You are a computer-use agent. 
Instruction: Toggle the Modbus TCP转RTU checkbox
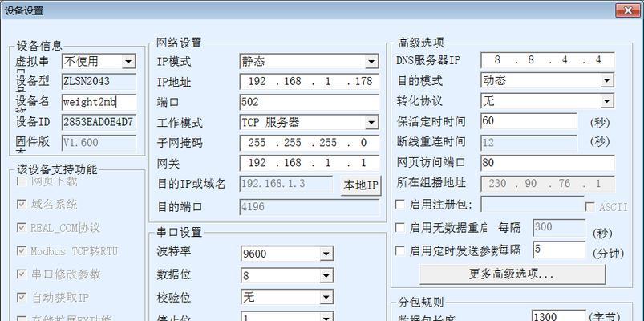coord(22,250)
